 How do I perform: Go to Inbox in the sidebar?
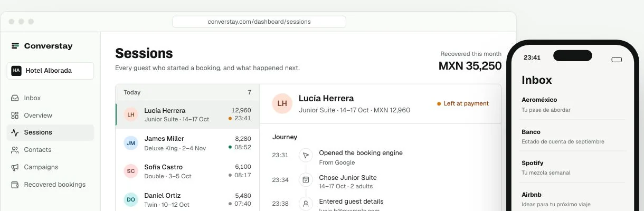click(x=50, y=98)
